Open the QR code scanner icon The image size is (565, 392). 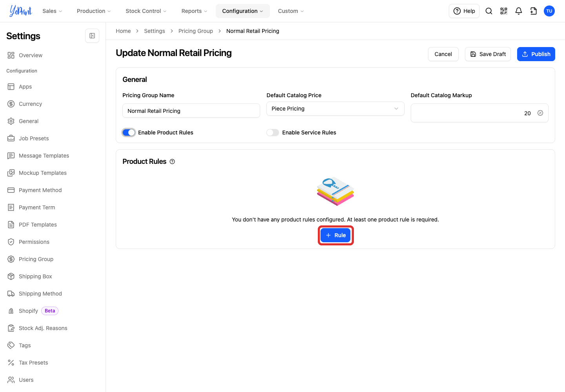pos(504,11)
